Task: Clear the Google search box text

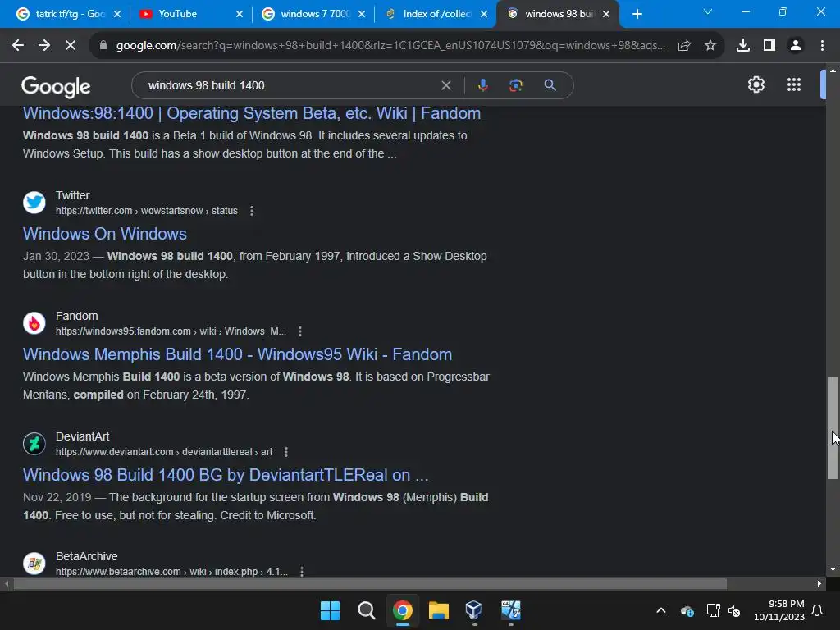Action: coord(445,85)
